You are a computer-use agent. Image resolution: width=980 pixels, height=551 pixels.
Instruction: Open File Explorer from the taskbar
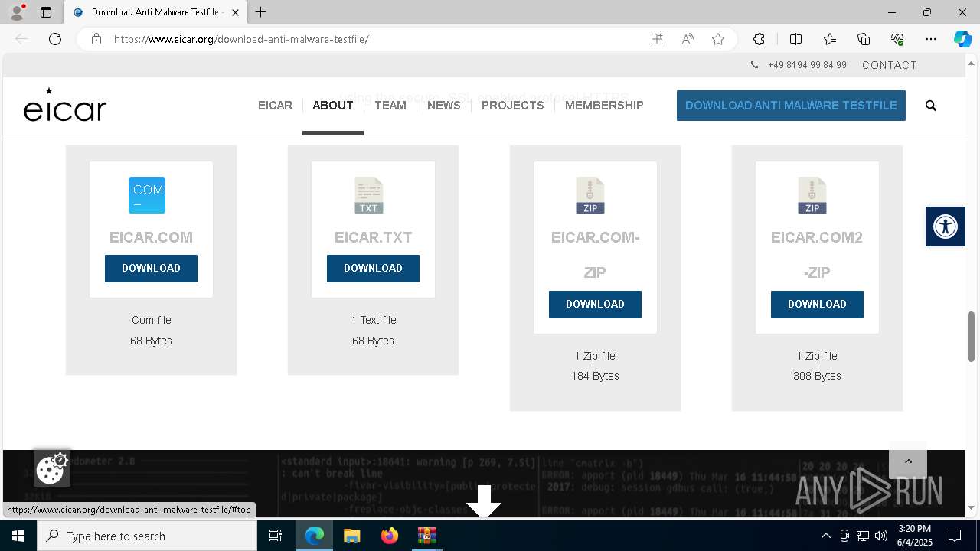(351, 536)
